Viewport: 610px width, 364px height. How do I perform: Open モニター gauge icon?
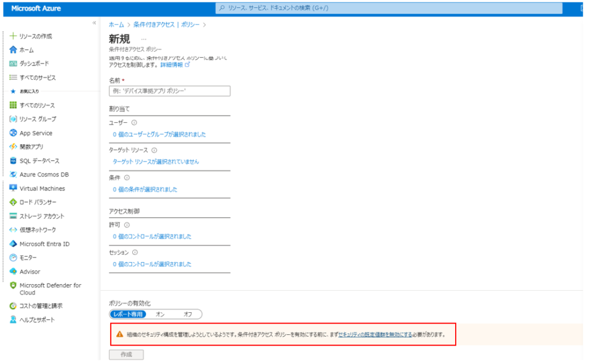click(13, 257)
